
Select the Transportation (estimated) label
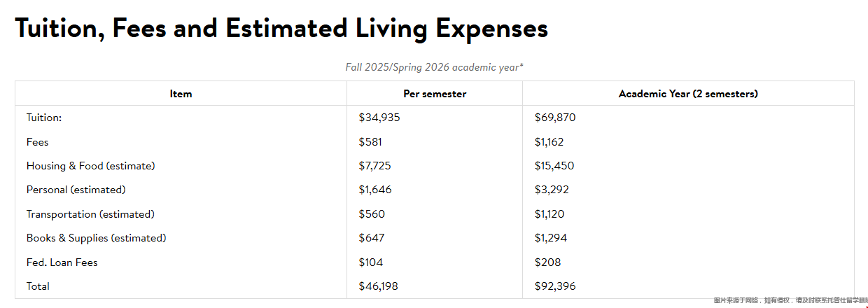coord(90,214)
